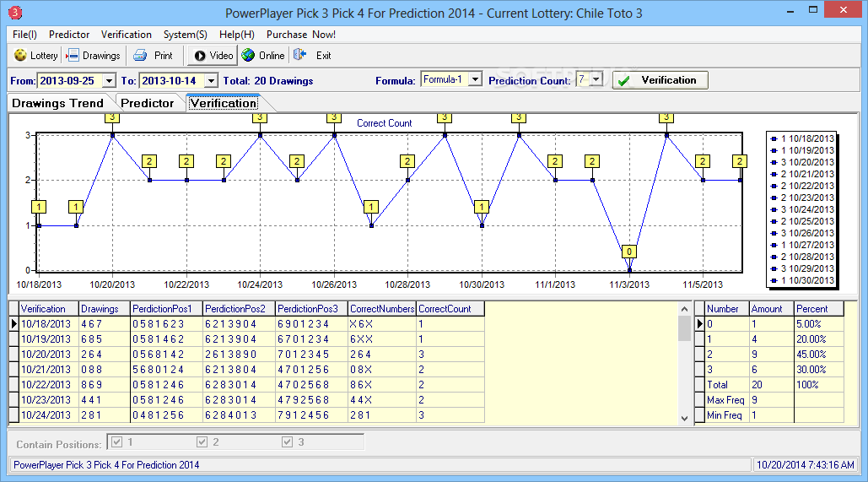868x482 pixels.
Task: Click Purchase Now! menu item
Action: (x=301, y=35)
